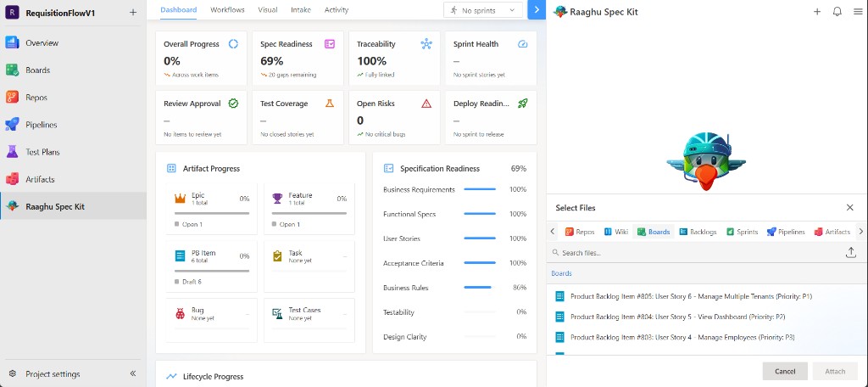Switch to the Dashboard tab
The width and height of the screenshot is (868, 387).
point(178,10)
